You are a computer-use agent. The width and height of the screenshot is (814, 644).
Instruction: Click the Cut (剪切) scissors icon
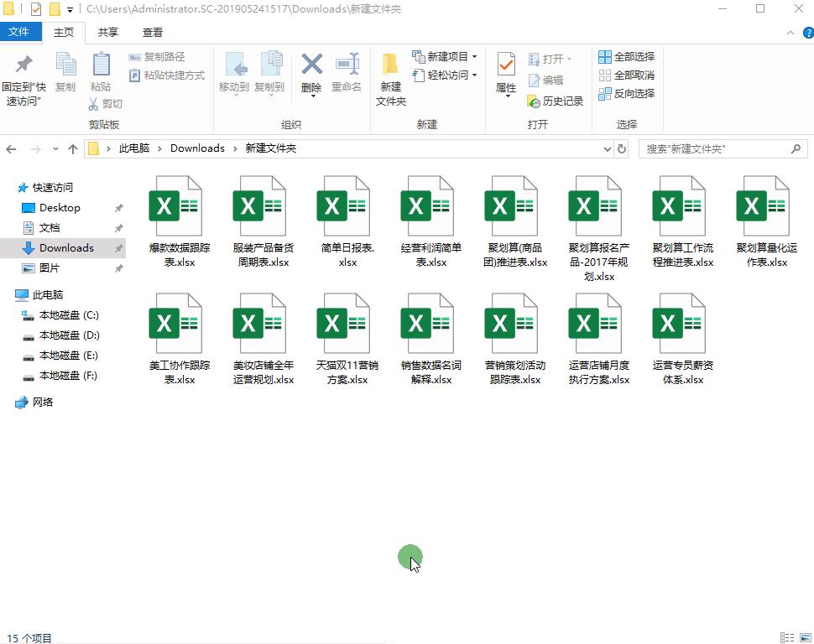93,104
